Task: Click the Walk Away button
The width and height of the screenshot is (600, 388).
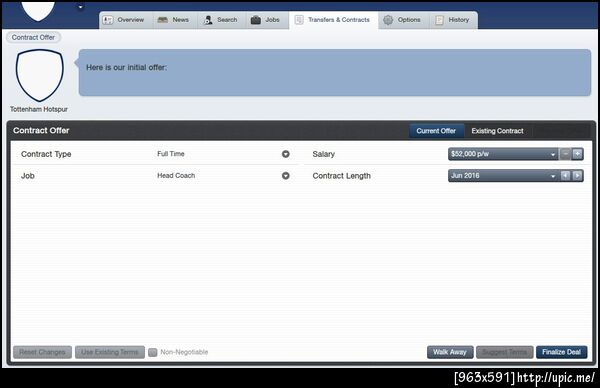Action: pos(450,352)
